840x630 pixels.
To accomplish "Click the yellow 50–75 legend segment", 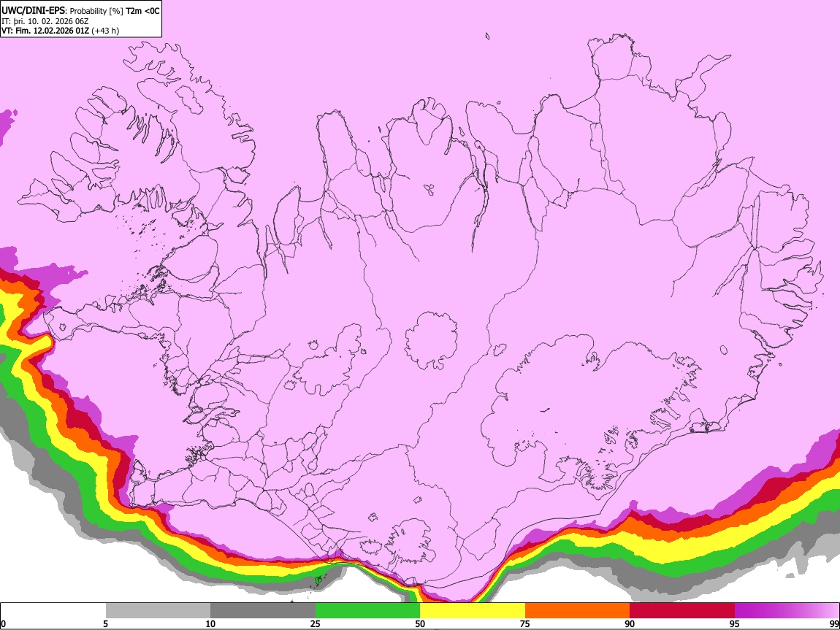I will 473,611.
